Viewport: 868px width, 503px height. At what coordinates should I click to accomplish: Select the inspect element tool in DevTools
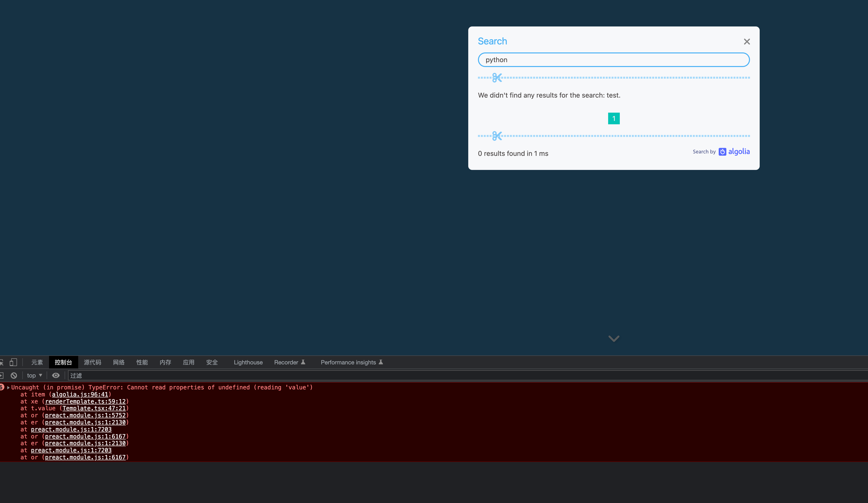point(2,362)
